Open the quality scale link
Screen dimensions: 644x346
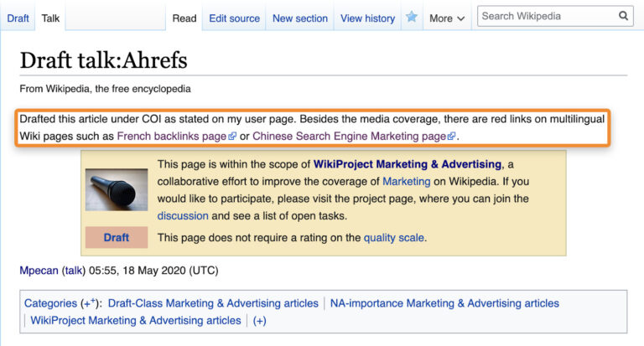pyautogui.click(x=394, y=238)
